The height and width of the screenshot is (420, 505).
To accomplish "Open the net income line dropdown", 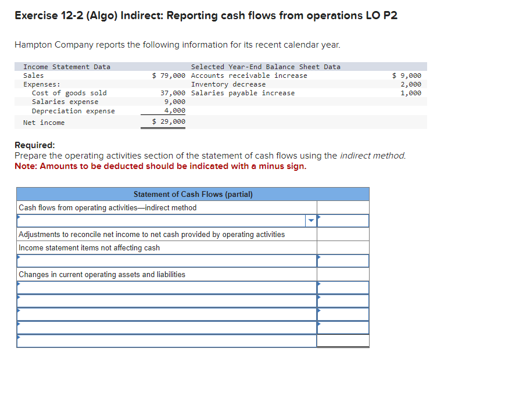I will [x=311, y=220].
